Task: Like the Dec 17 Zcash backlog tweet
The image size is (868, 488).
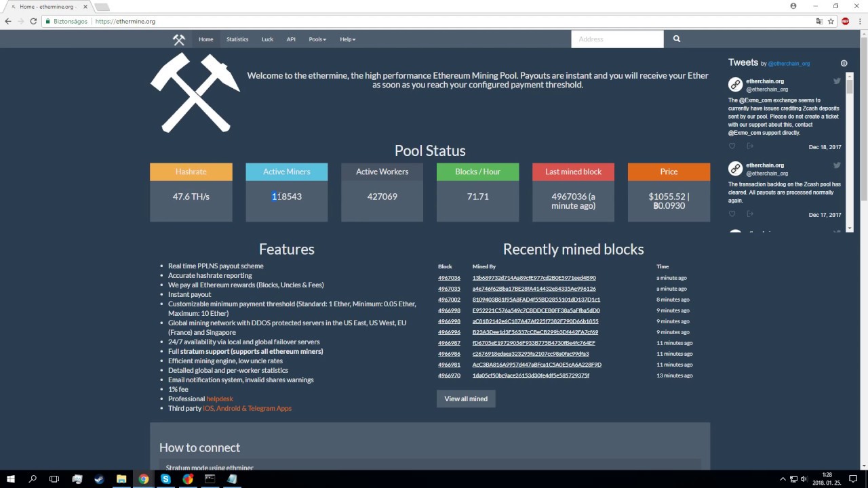Action: pos(732,214)
